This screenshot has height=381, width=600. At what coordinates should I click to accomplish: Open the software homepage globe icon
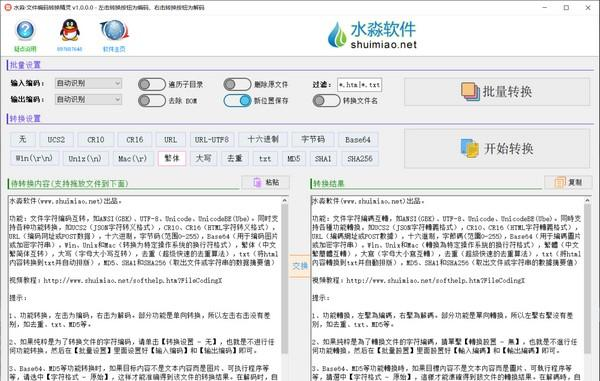click(x=114, y=31)
